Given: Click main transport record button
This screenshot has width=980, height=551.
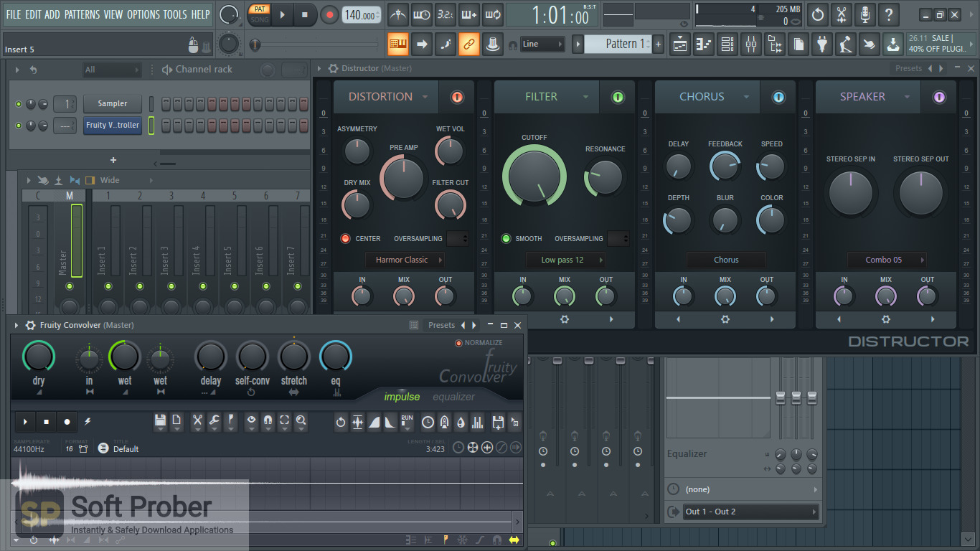Looking at the screenshot, I should 329,14.
